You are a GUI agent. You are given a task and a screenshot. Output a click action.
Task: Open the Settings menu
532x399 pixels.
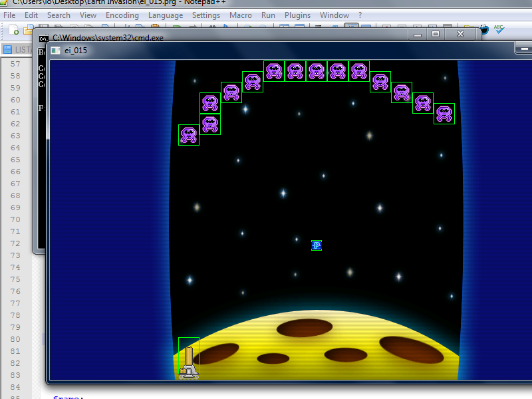coord(206,15)
